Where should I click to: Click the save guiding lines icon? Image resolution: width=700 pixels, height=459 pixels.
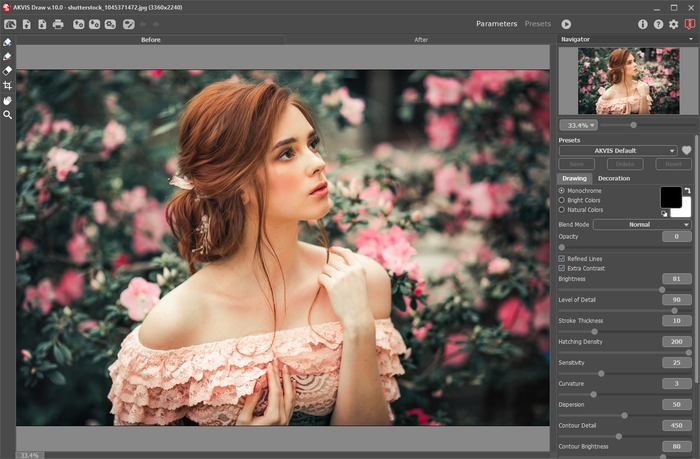click(x=94, y=24)
